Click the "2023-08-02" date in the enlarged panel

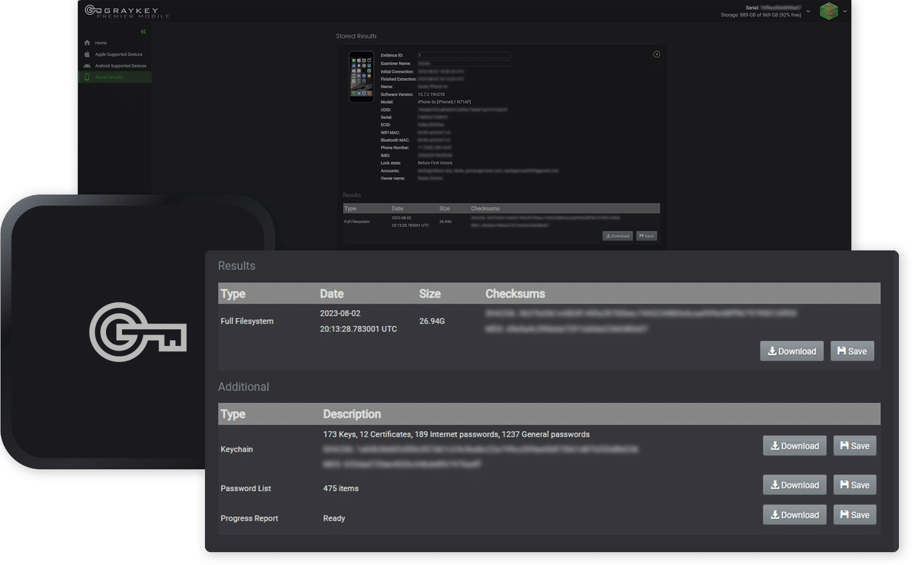pyautogui.click(x=340, y=313)
